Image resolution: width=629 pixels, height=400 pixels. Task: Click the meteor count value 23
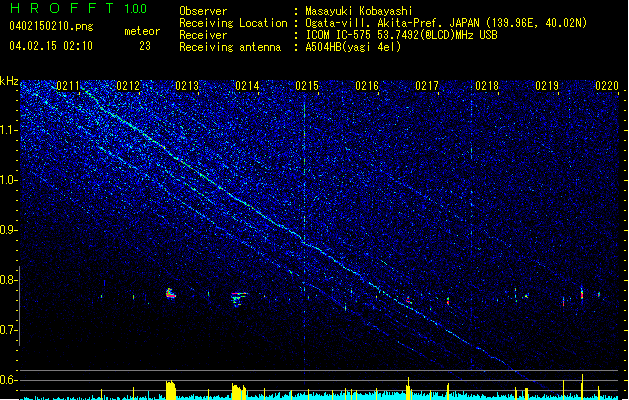click(x=145, y=46)
